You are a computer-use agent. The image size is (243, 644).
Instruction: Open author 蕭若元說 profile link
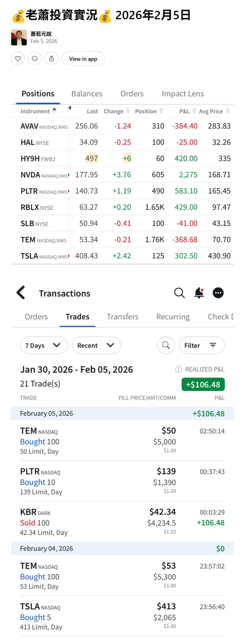[41, 34]
